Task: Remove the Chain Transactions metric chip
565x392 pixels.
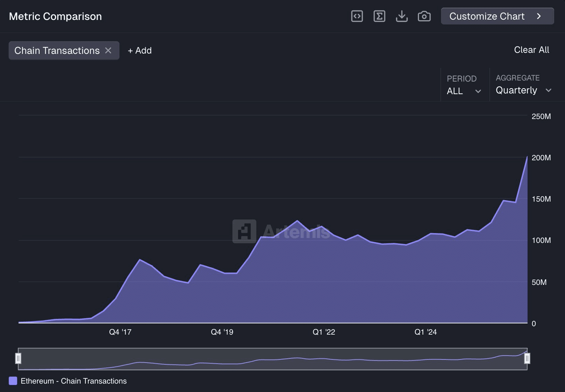Action: point(108,50)
